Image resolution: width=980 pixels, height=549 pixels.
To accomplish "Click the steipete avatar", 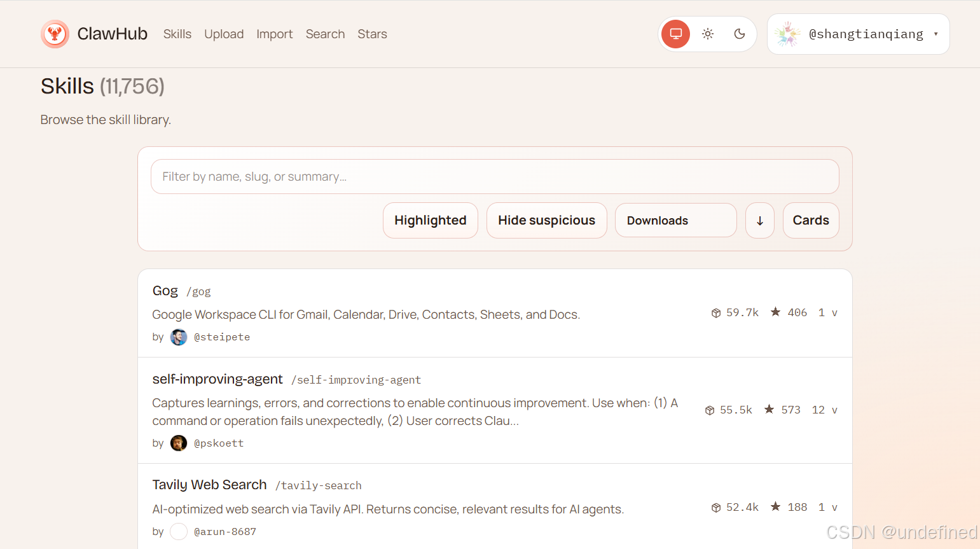I will [x=179, y=337].
